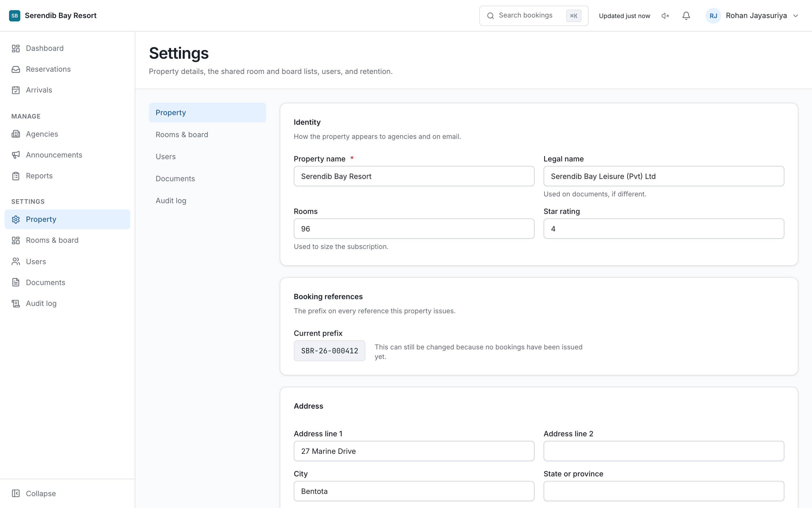This screenshot has width=812, height=508.
Task: Click the Audit log scroll icon in sidebar
Action: click(16, 303)
